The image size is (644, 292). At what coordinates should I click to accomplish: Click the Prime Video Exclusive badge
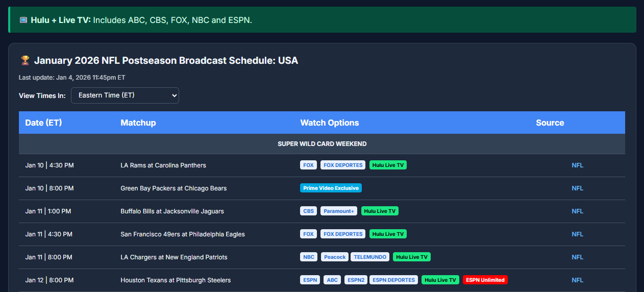[x=331, y=188]
